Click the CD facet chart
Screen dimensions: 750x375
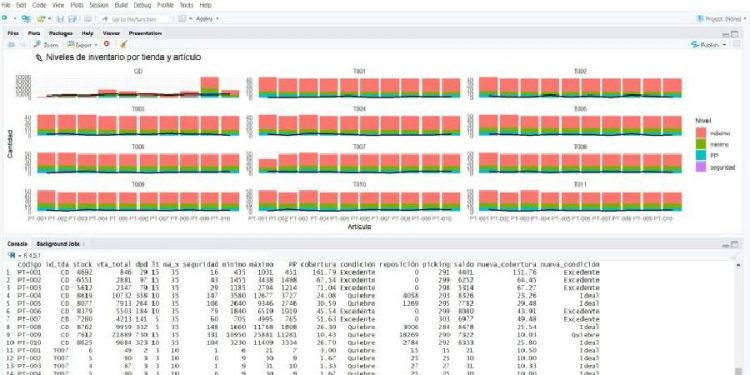click(x=138, y=87)
